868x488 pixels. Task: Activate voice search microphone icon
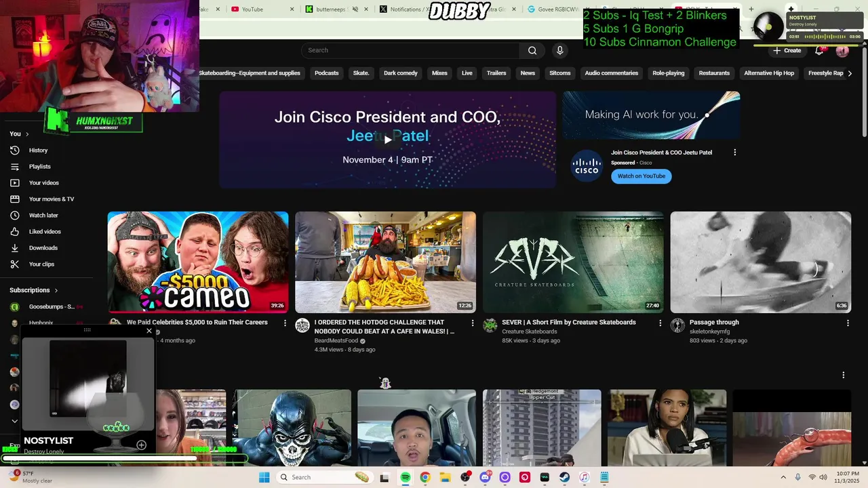click(559, 50)
